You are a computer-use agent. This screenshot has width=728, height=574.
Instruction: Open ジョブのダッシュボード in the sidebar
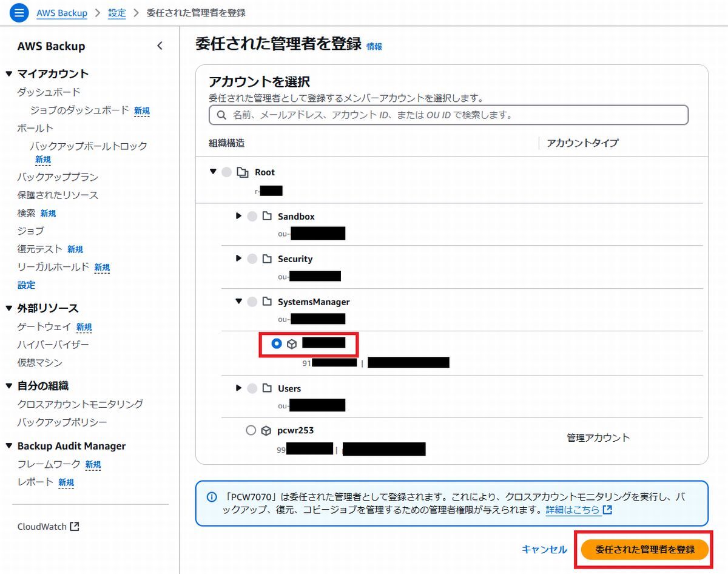(x=79, y=110)
